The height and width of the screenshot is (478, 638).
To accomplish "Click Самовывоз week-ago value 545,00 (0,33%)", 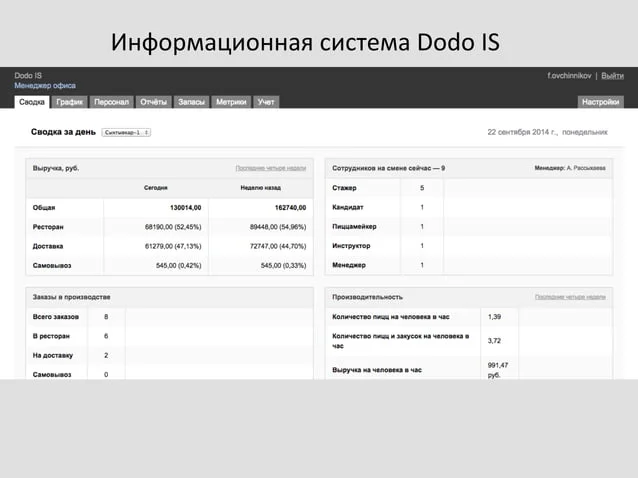I will tap(284, 265).
